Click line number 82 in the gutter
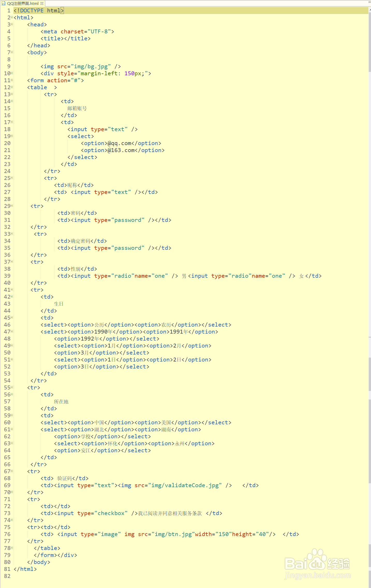 (7, 576)
